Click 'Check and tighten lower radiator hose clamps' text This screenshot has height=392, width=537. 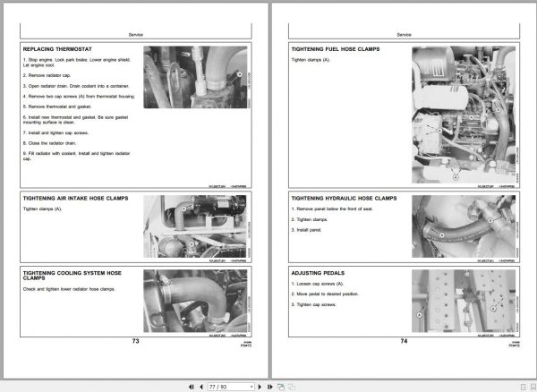69,289
